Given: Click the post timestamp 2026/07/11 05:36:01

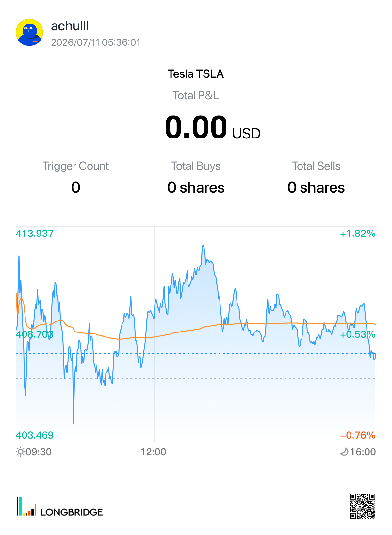Looking at the screenshot, I should coord(96,42).
